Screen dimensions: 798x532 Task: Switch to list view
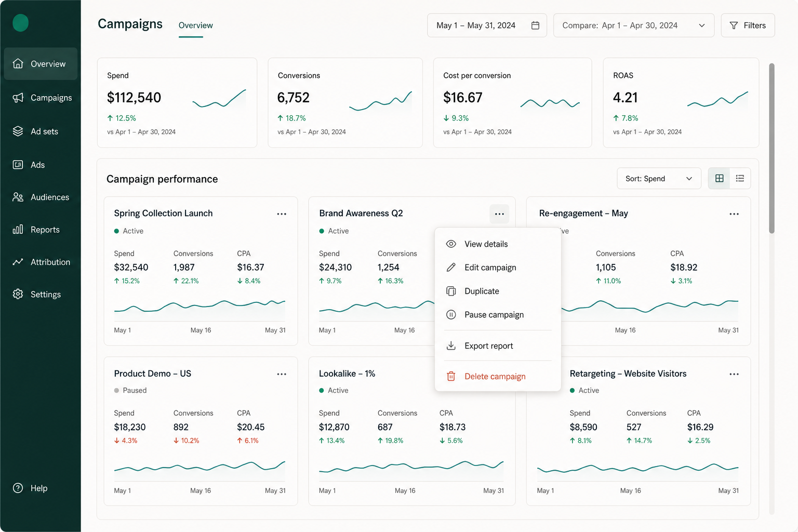[740, 179]
